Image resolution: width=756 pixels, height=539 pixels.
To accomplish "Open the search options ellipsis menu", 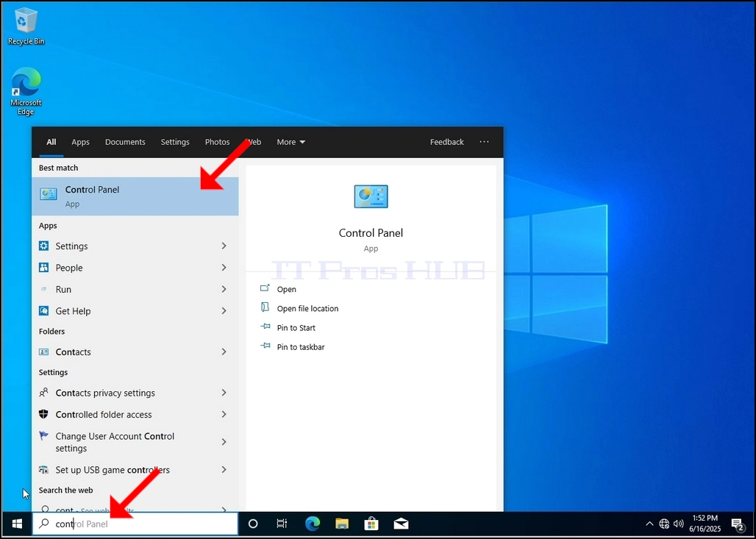I will click(x=484, y=142).
